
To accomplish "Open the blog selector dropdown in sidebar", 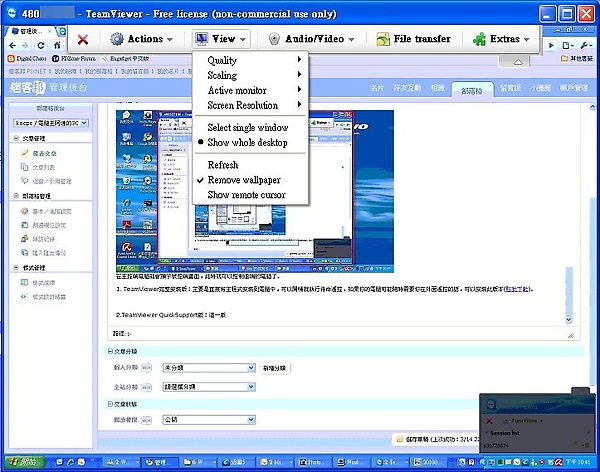I will click(x=51, y=123).
